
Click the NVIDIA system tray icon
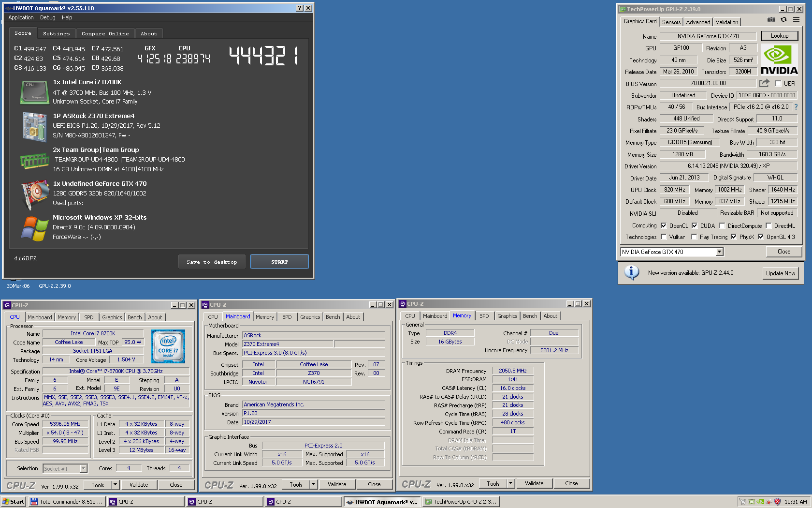(760, 502)
